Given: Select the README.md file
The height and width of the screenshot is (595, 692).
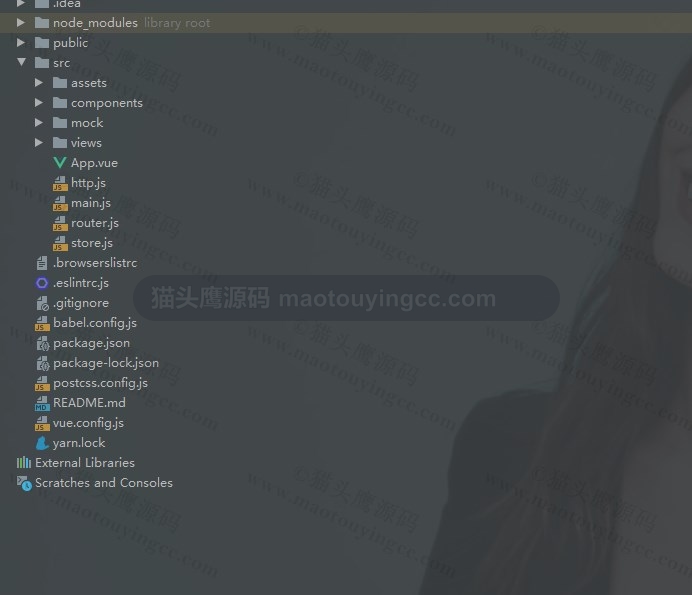Looking at the screenshot, I should click(x=89, y=403).
